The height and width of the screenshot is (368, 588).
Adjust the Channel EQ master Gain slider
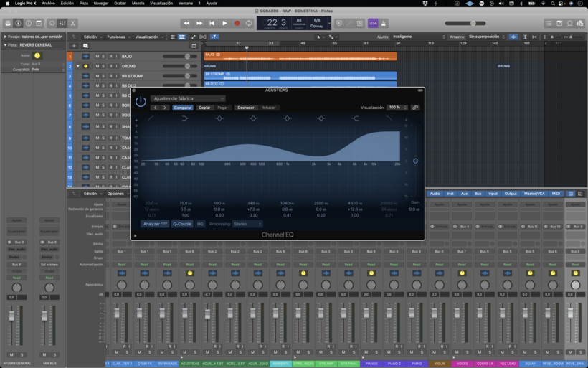pyautogui.click(x=415, y=161)
